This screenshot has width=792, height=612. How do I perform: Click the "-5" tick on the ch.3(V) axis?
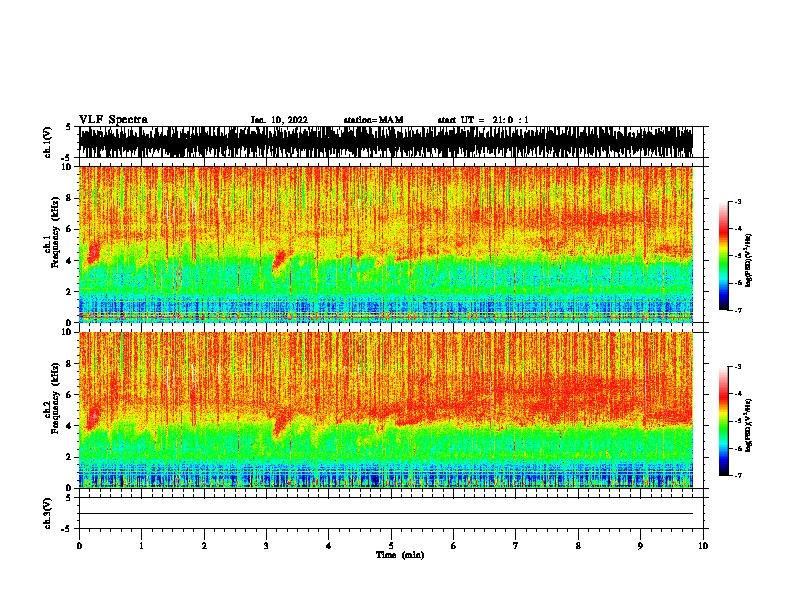tap(67, 529)
